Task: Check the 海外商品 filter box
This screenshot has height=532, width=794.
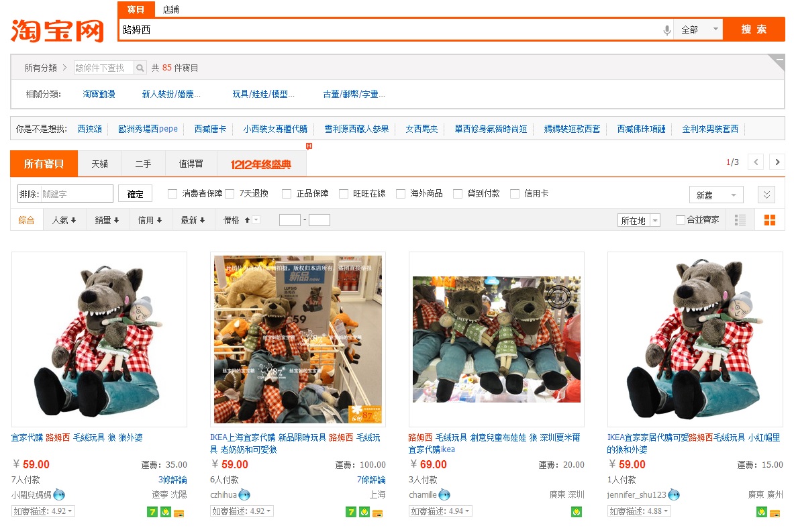Action: pos(401,194)
